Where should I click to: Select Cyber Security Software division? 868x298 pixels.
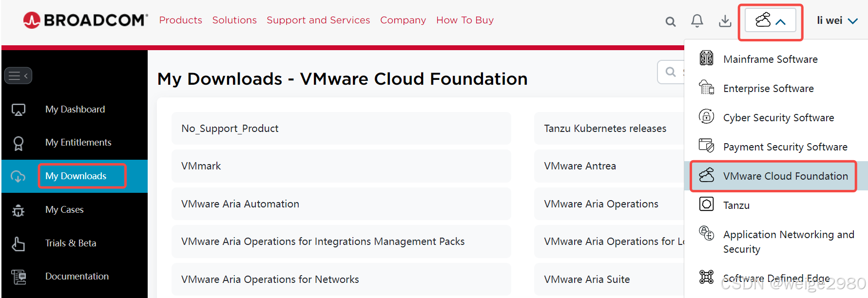(x=779, y=117)
